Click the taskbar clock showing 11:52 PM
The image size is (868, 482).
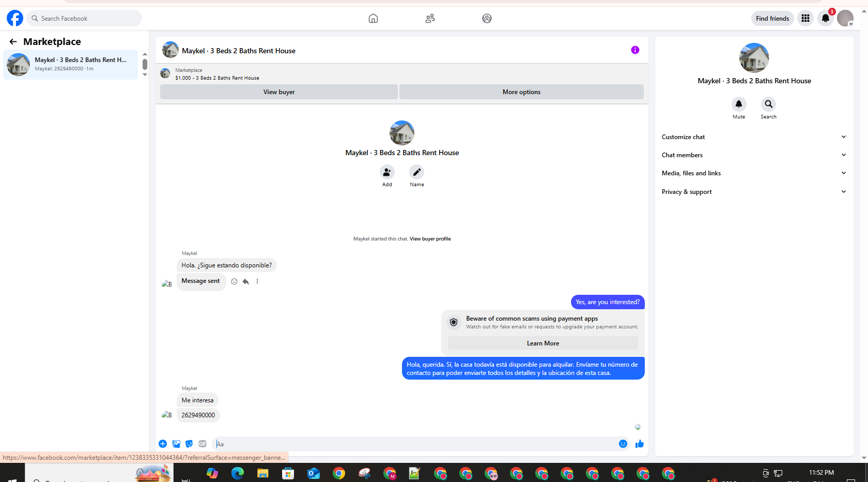tap(821, 473)
